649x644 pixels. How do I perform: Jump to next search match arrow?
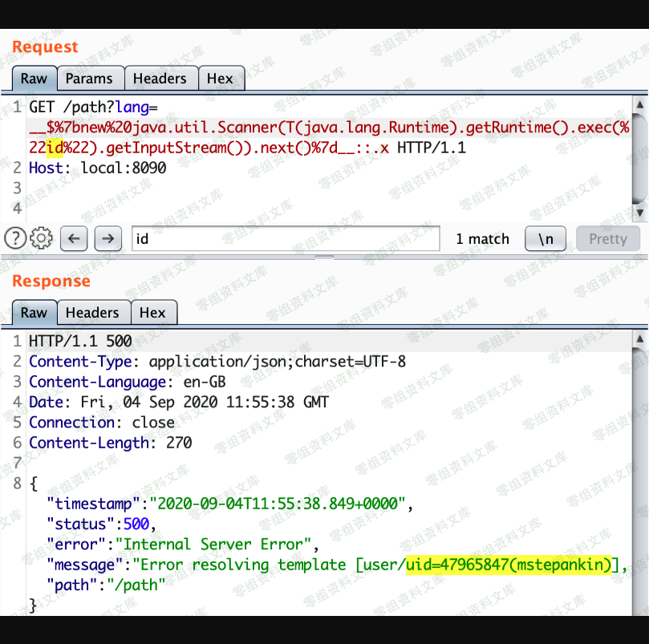pyautogui.click(x=108, y=238)
